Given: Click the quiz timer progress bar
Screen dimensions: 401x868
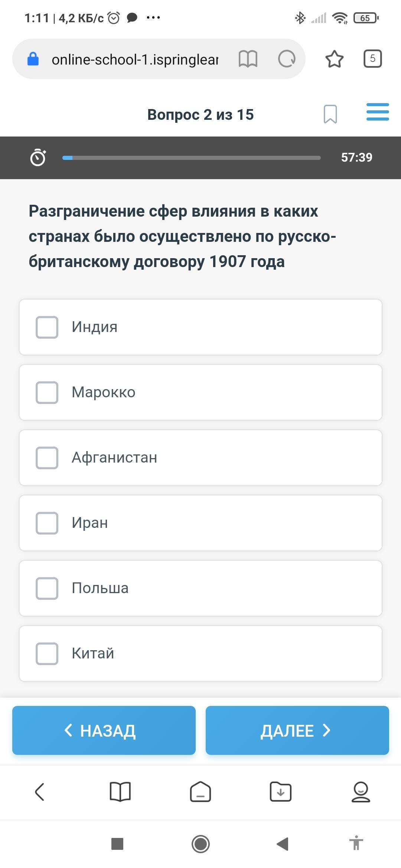Looking at the screenshot, I should [x=191, y=158].
